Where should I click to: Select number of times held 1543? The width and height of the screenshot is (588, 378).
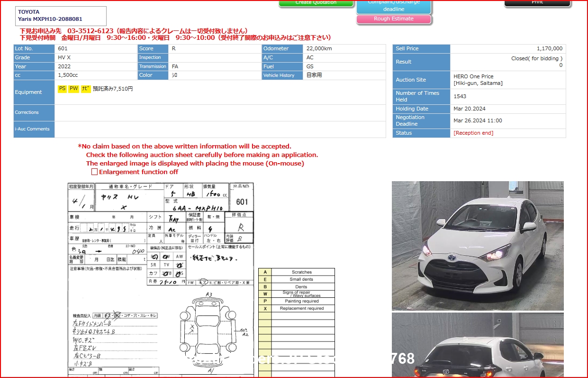460,96
